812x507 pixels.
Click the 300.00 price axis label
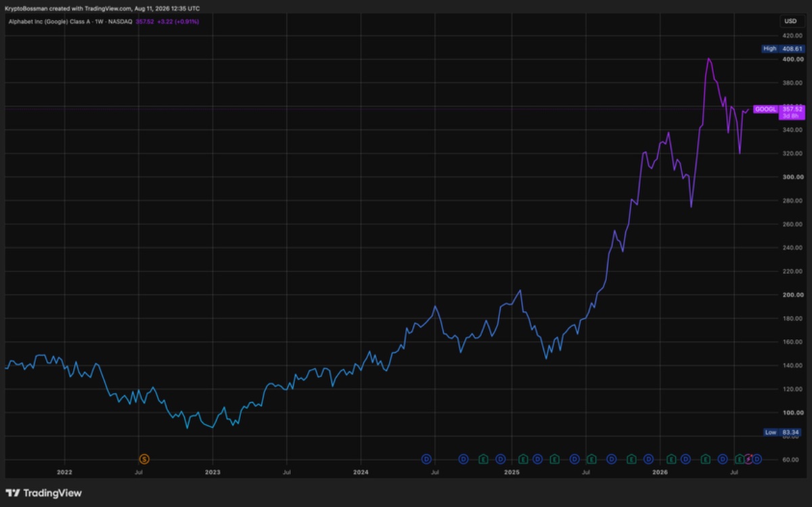[x=792, y=177]
